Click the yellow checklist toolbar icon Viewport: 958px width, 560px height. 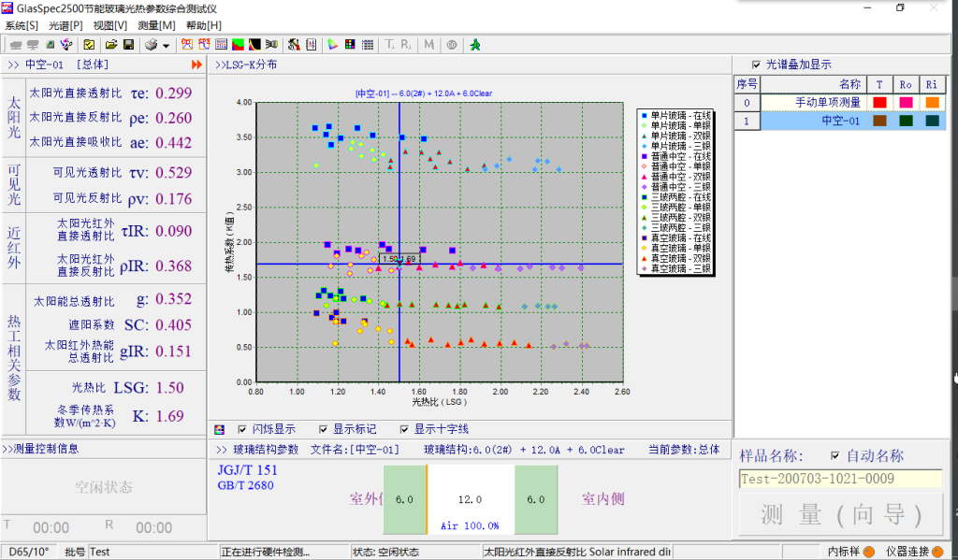[89, 45]
